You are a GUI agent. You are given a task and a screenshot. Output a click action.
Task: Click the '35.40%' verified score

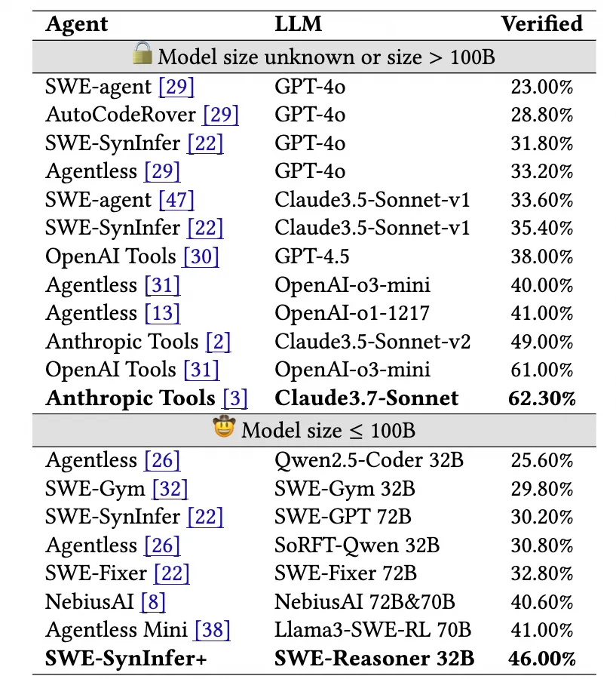tap(542, 228)
